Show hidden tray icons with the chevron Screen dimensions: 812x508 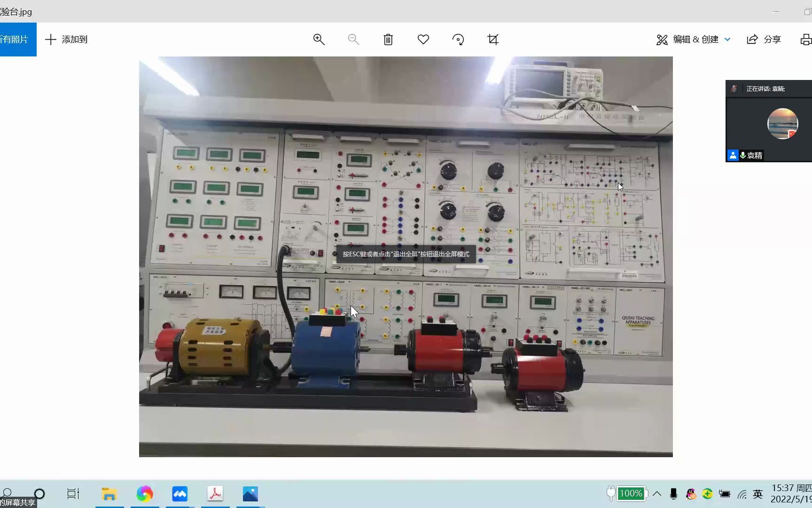click(x=657, y=494)
